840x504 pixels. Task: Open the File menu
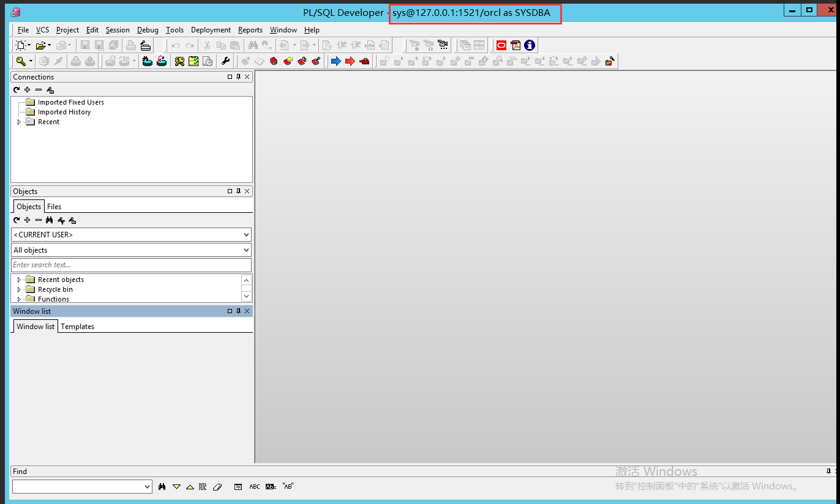pos(23,30)
